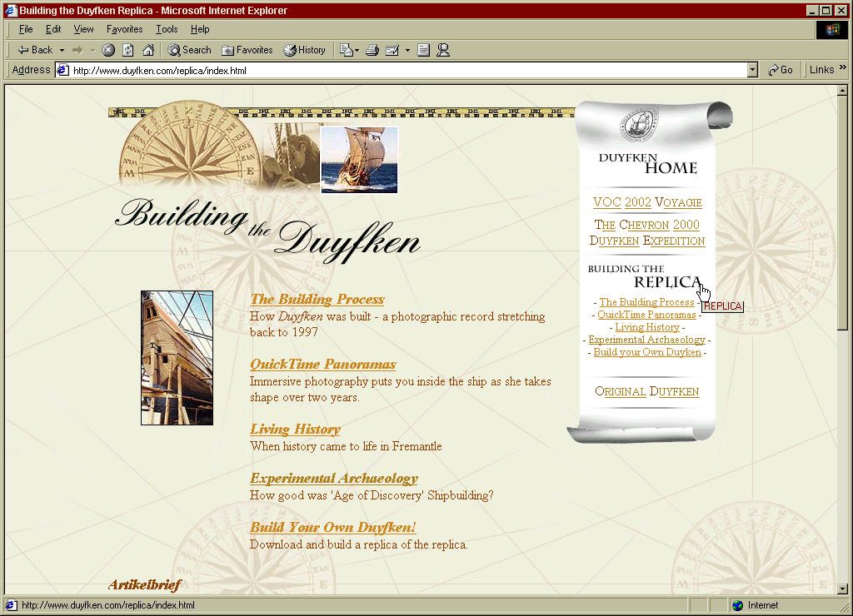853x616 pixels.
Task: Click the Artikelbrief heading
Action: pyautogui.click(x=144, y=585)
